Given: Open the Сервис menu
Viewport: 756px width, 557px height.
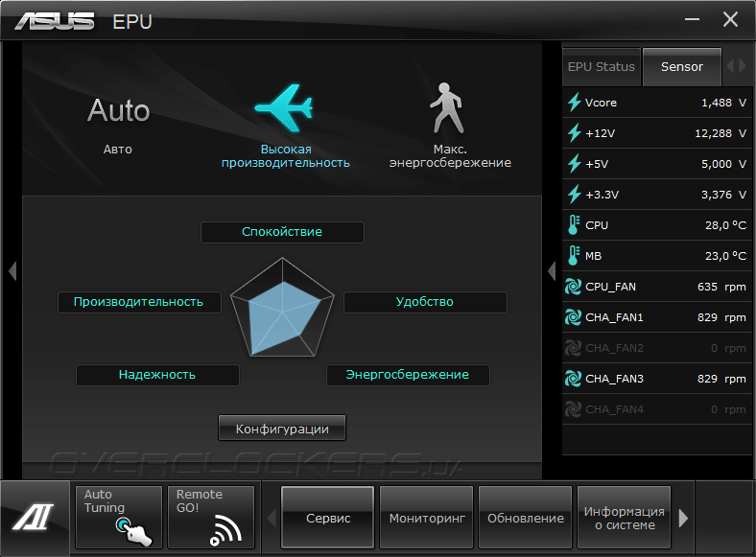Looking at the screenshot, I should tap(328, 517).
